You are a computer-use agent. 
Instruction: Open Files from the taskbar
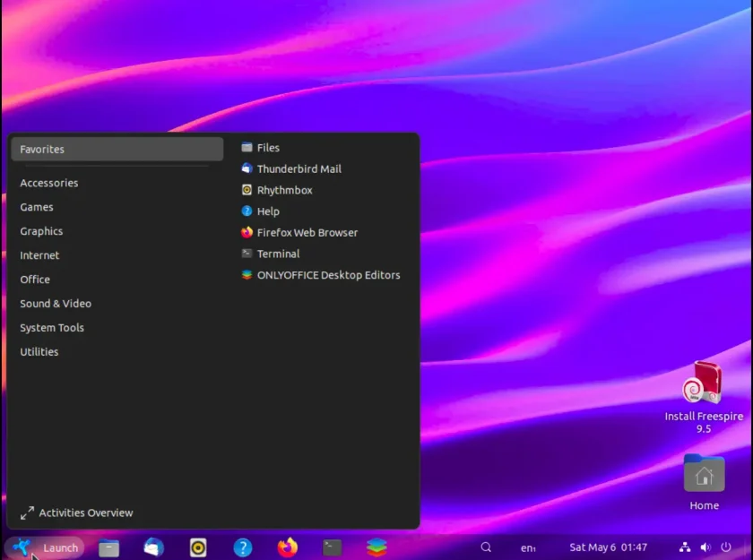click(109, 547)
